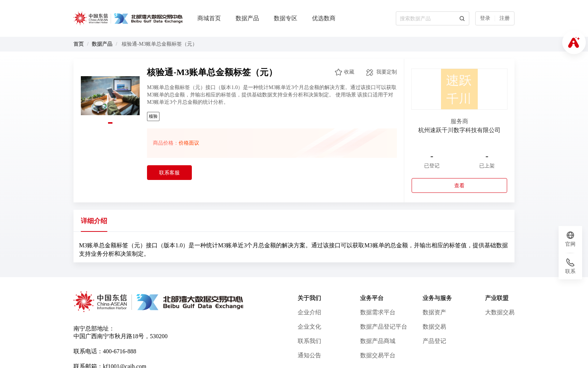The image size is (588, 368).
Task: Click the red carousel indicator dot
Action: 110,123
